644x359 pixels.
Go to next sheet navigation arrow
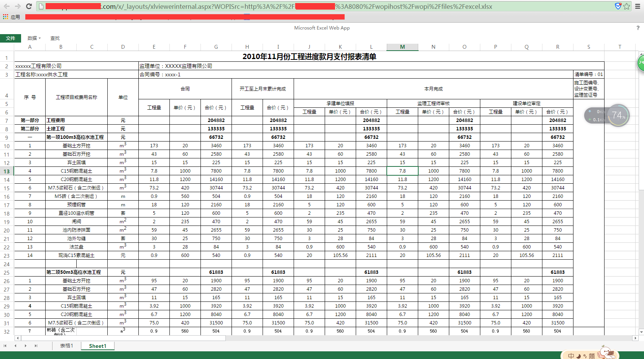click(26, 346)
